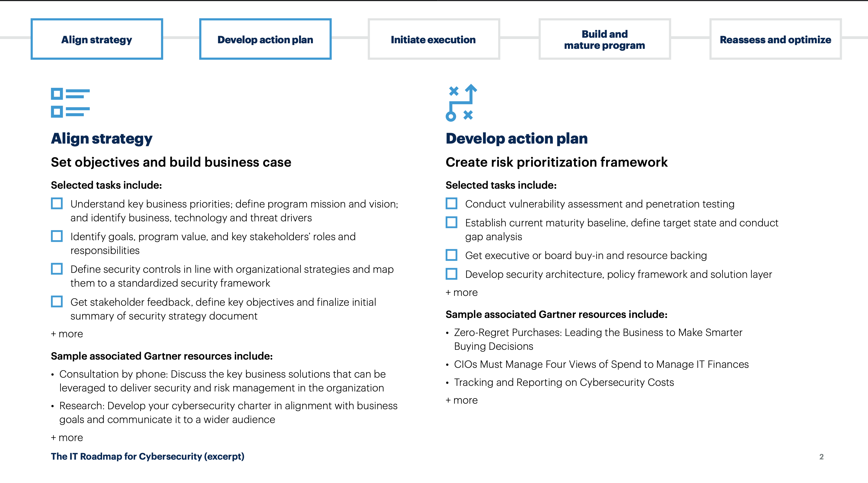This screenshot has height=483, width=868.
Task: Check 'Conduct vulnerability assessment' checkbox
Action: point(451,203)
